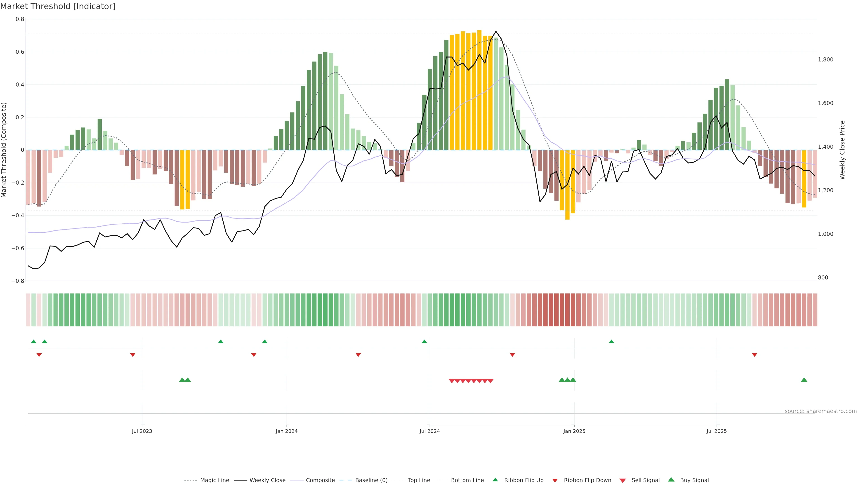The width and height of the screenshot is (868, 488).
Task: Click the ribbon flip up marker near Jul 2024
Action: (424, 342)
